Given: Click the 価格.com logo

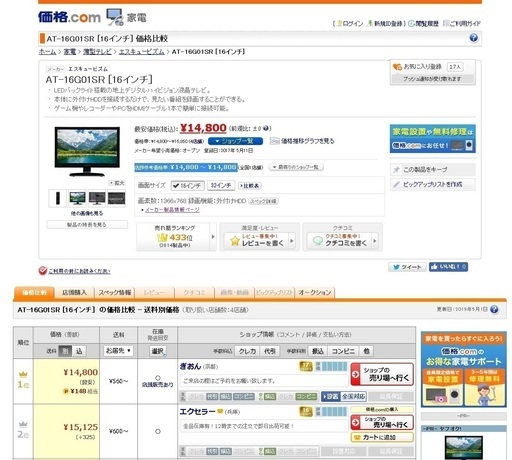Looking at the screenshot, I should pos(69,17).
